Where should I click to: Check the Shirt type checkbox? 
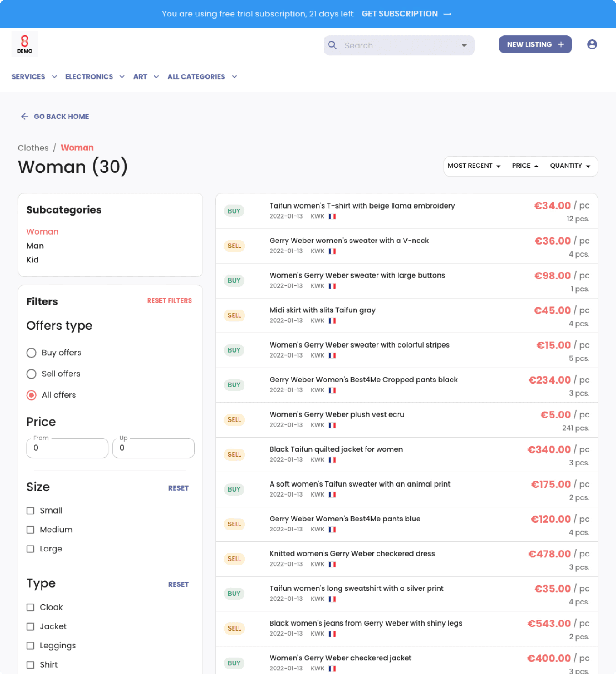(x=31, y=665)
